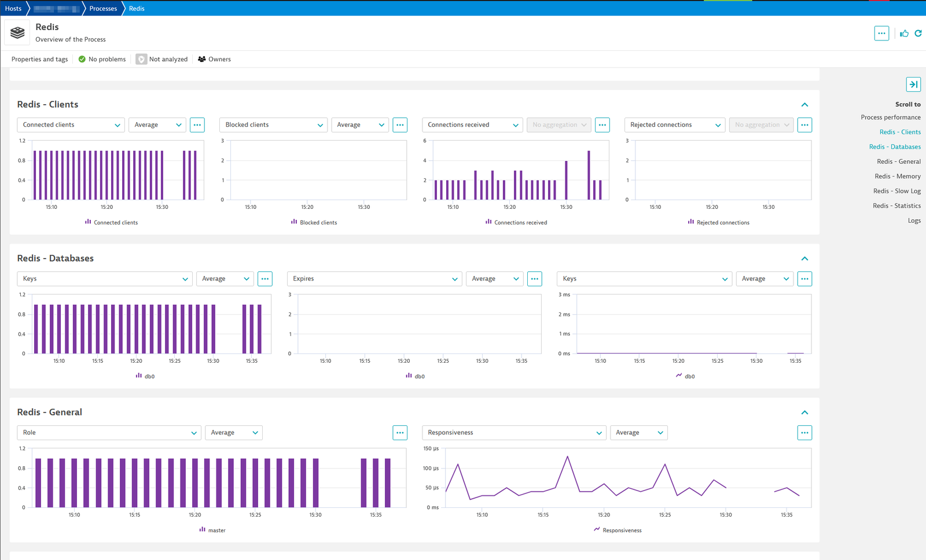Viewport: 926px width, 560px height.
Task: Jump to Redis - Clients in Scroll to
Action: [900, 132]
